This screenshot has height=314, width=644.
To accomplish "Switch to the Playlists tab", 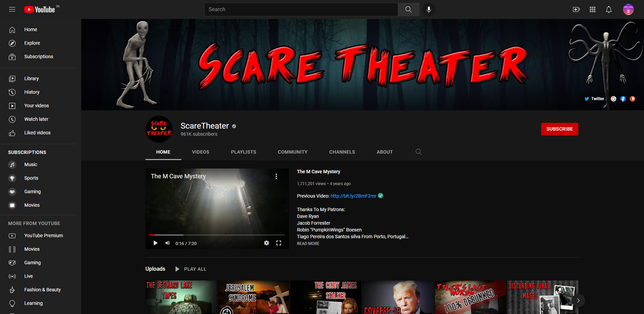I will point(244,152).
